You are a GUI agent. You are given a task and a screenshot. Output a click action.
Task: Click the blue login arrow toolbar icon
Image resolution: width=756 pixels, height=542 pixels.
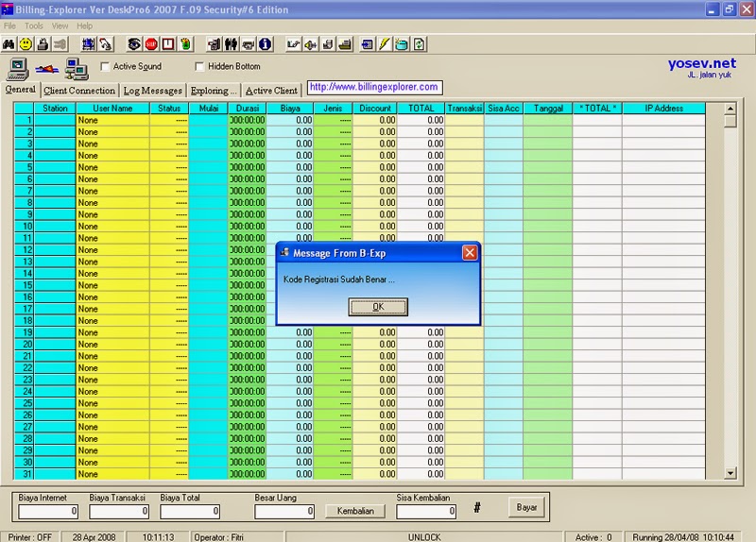(x=367, y=44)
